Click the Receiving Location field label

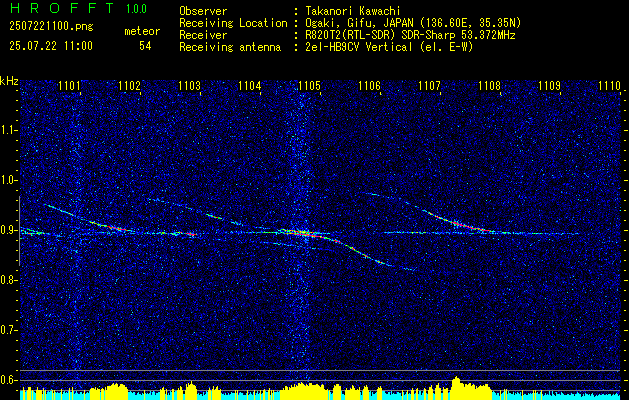[x=233, y=23]
